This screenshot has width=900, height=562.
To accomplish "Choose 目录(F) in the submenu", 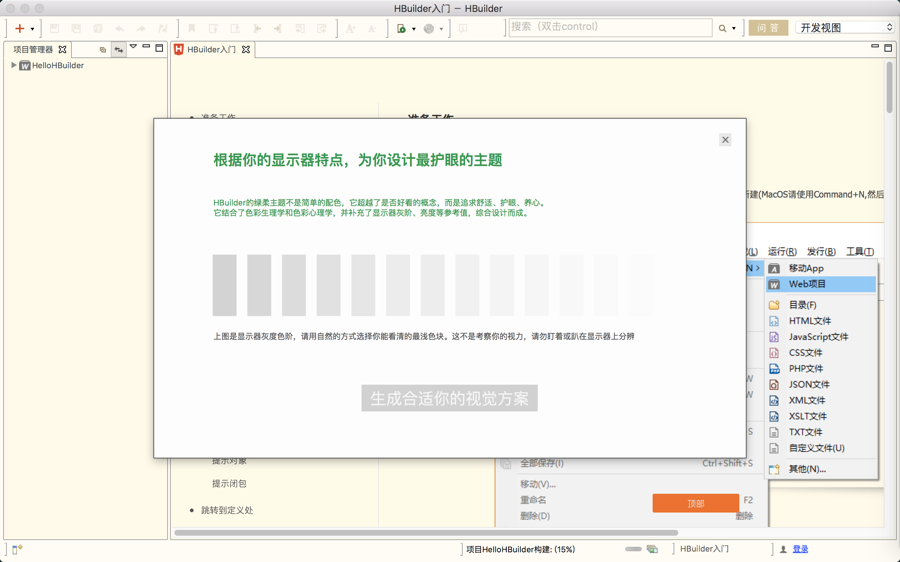I will pos(821,305).
